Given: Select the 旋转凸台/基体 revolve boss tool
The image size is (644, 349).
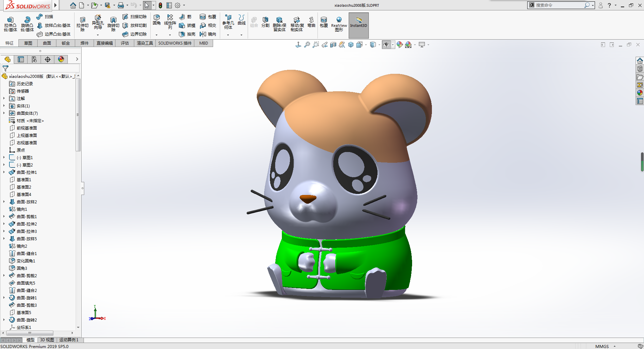Looking at the screenshot, I should click(x=27, y=24).
